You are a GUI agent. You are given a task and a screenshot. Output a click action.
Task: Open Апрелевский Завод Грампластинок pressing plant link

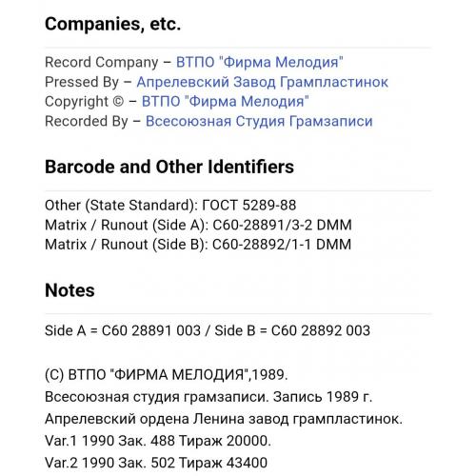pyautogui.click(x=262, y=82)
